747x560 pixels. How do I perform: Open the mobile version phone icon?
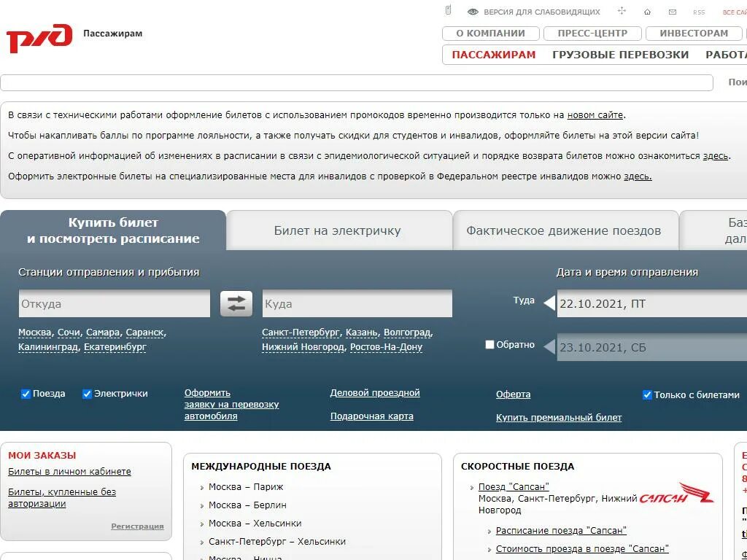point(448,10)
